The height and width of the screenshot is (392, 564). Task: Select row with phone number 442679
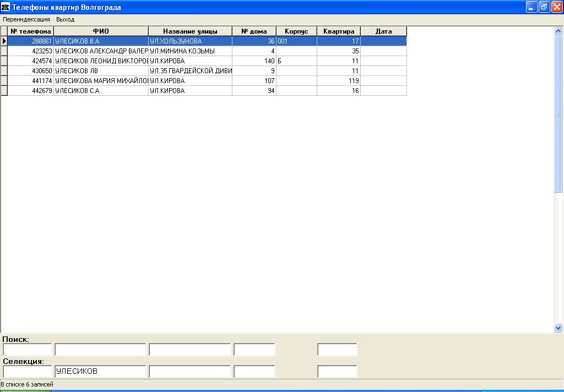pyautogui.click(x=31, y=91)
